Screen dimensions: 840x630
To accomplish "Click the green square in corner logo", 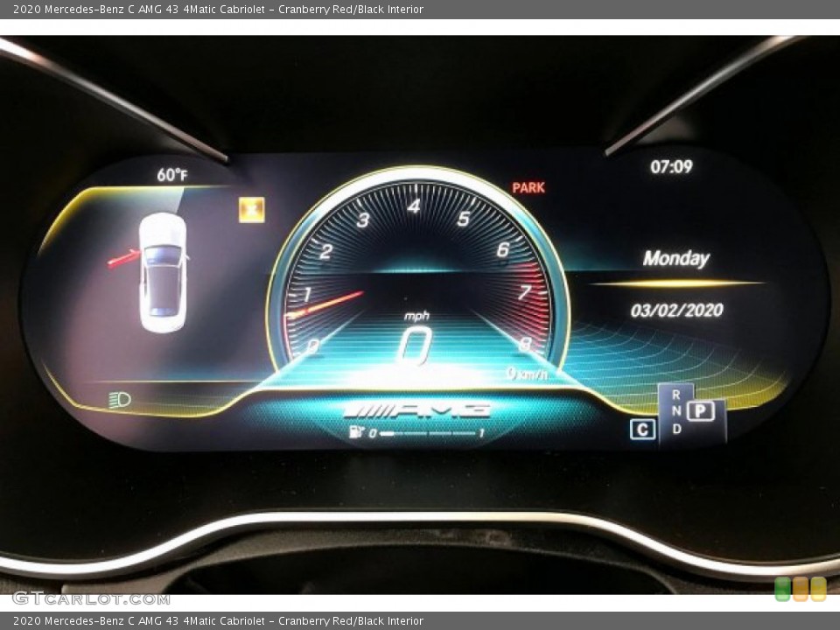I will pos(782,589).
